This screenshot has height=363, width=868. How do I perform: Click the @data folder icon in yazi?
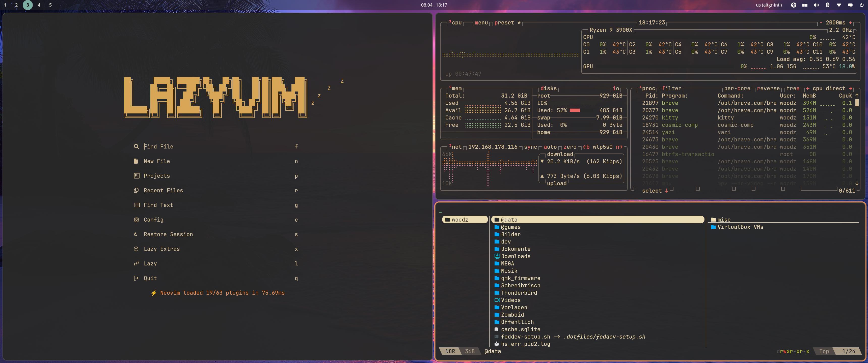(497, 220)
